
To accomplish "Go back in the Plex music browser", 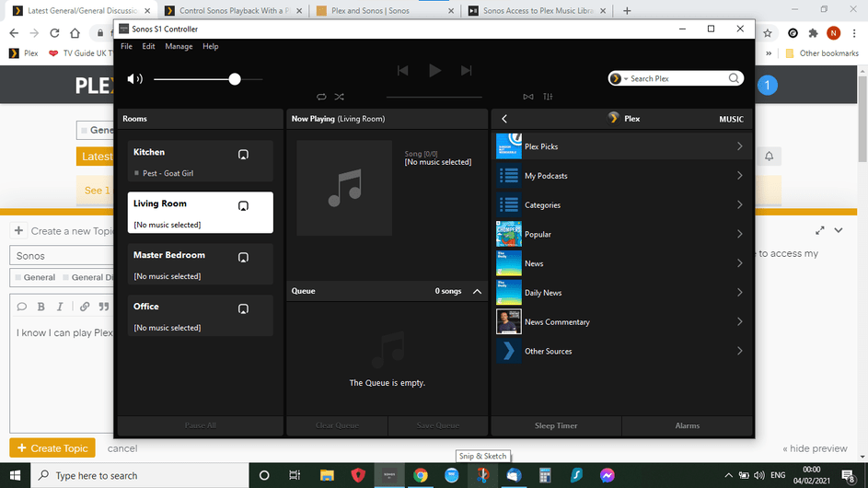I will [504, 119].
